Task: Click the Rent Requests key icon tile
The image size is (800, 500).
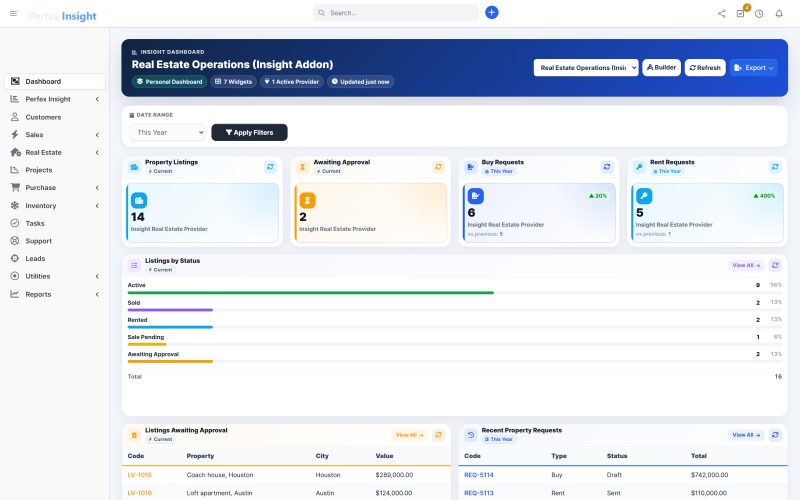Action: 644,196
